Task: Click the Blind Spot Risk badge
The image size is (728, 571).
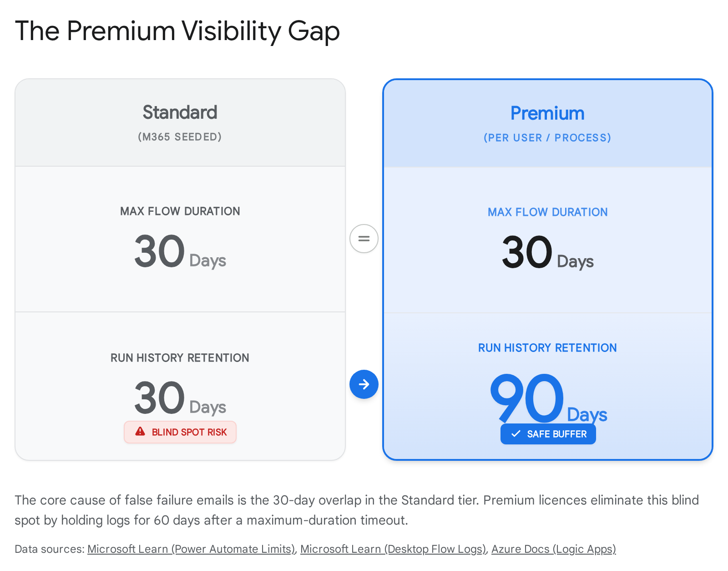Action: point(180,432)
